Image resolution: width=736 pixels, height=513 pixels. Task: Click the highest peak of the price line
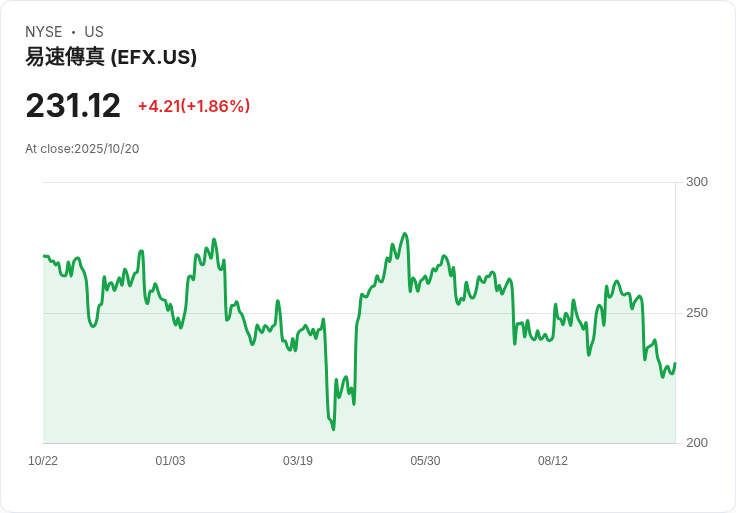click(x=405, y=234)
